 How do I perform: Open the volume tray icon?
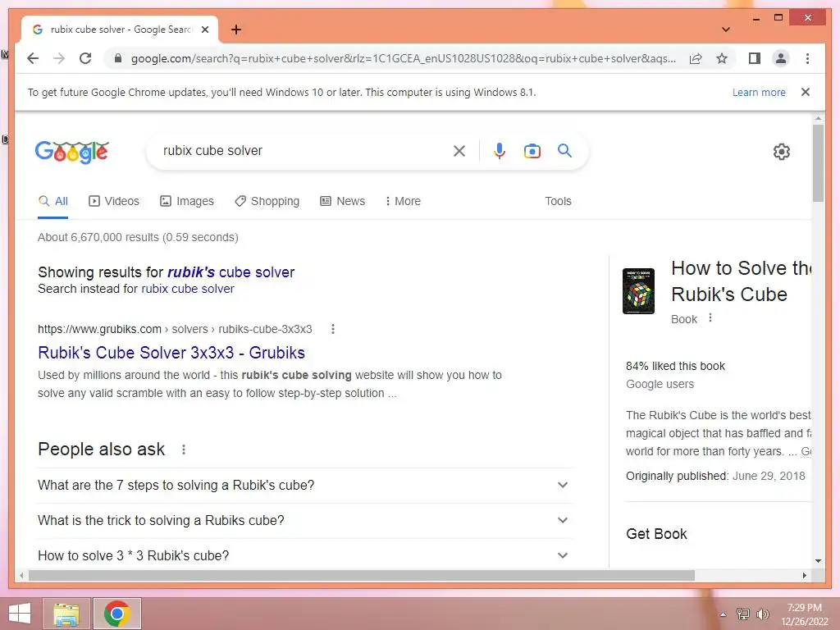point(763,614)
